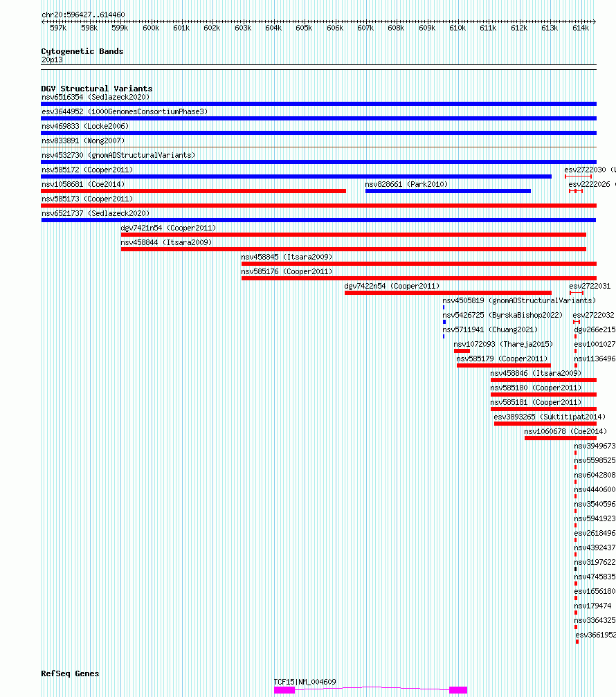
Task: Select the esv2222026 variant glyph
Action: coord(576,191)
